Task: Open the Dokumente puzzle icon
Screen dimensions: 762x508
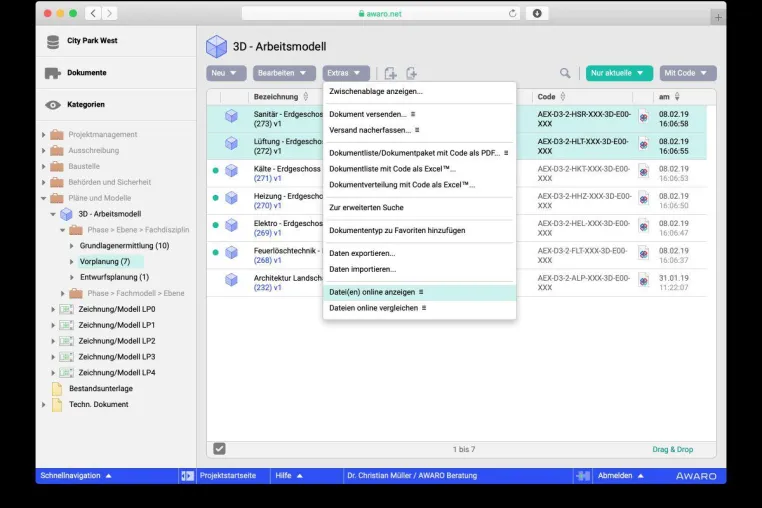Action: point(52,73)
